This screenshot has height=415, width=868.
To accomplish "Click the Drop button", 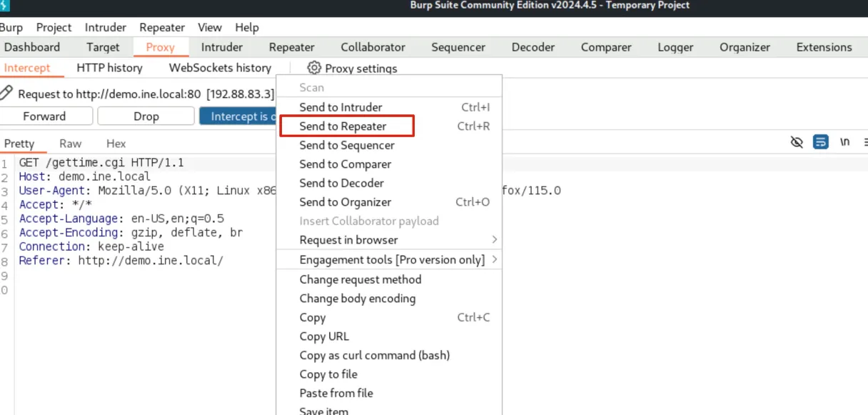I will 146,116.
